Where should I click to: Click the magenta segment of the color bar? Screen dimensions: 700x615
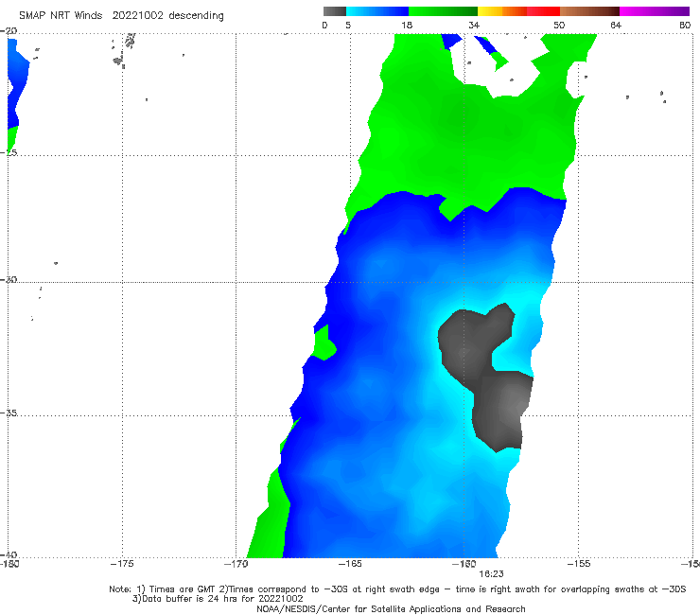(x=655, y=11)
